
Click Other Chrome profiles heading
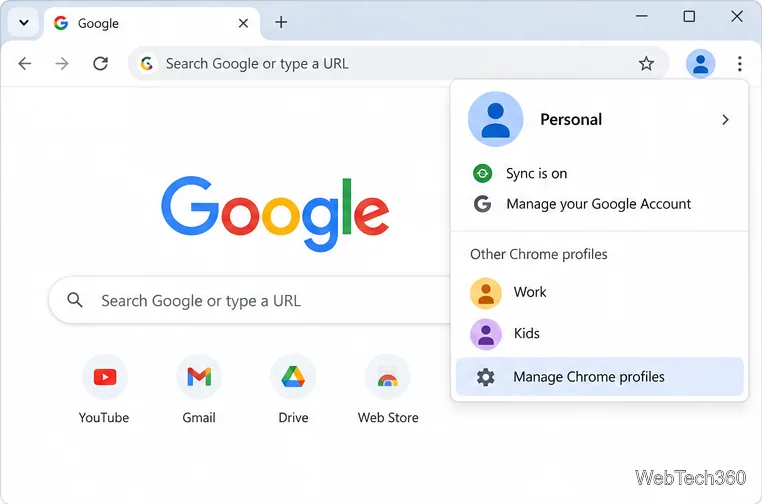pos(538,254)
